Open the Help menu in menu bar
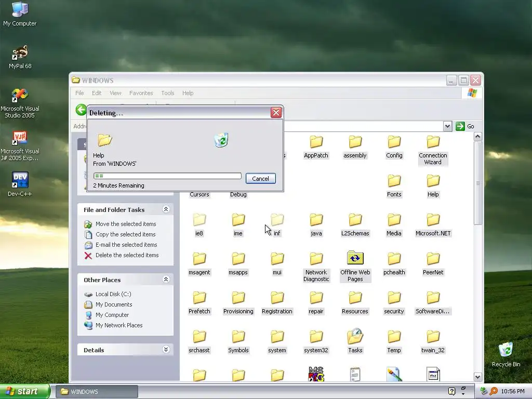Screen dimensions: 532x399 (188, 93)
